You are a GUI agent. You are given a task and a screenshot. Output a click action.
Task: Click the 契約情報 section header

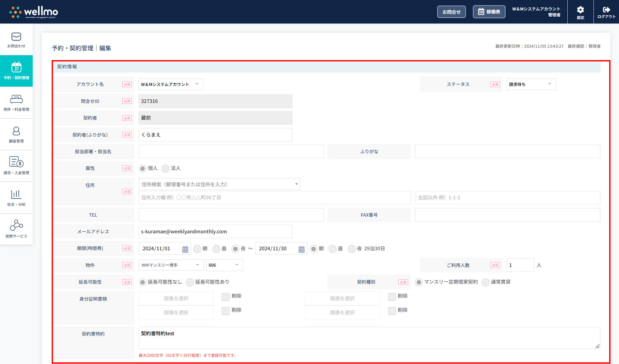pyautogui.click(x=327, y=67)
